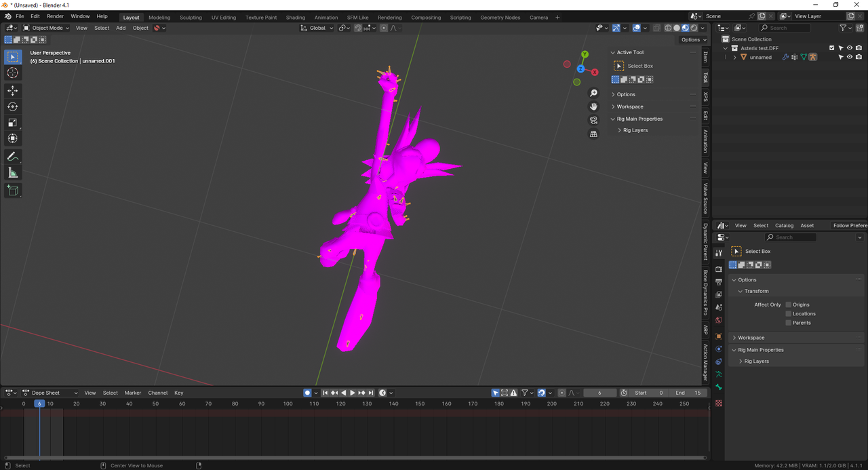Jump to the timeline's last frame
868x470 pixels.
(371, 393)
